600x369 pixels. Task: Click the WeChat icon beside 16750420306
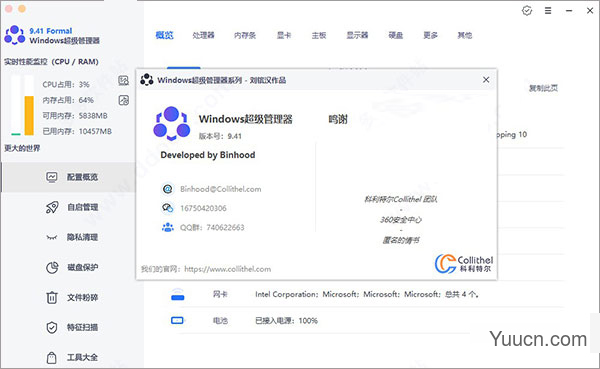coord(167,208)
